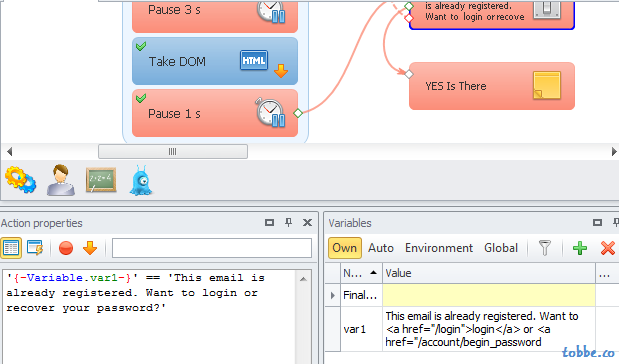The image size is (619, 364).
Task: Select the Take DOM action block
Action: click(x=215, y=61)
